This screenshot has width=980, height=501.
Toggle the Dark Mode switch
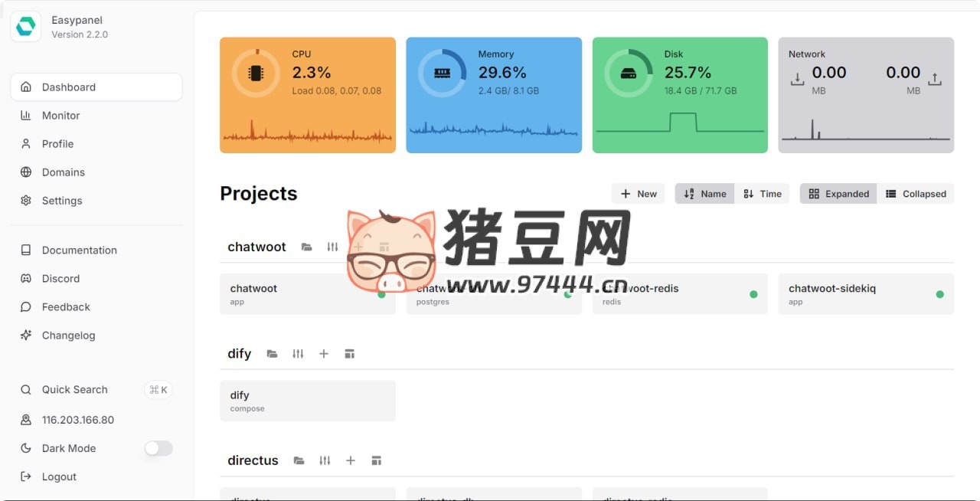(158, 448)
